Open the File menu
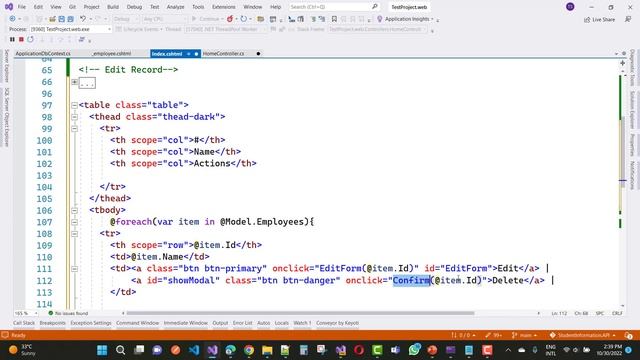Image resolution: width=640 pixels, height=360 pixels. click(22, 7)
